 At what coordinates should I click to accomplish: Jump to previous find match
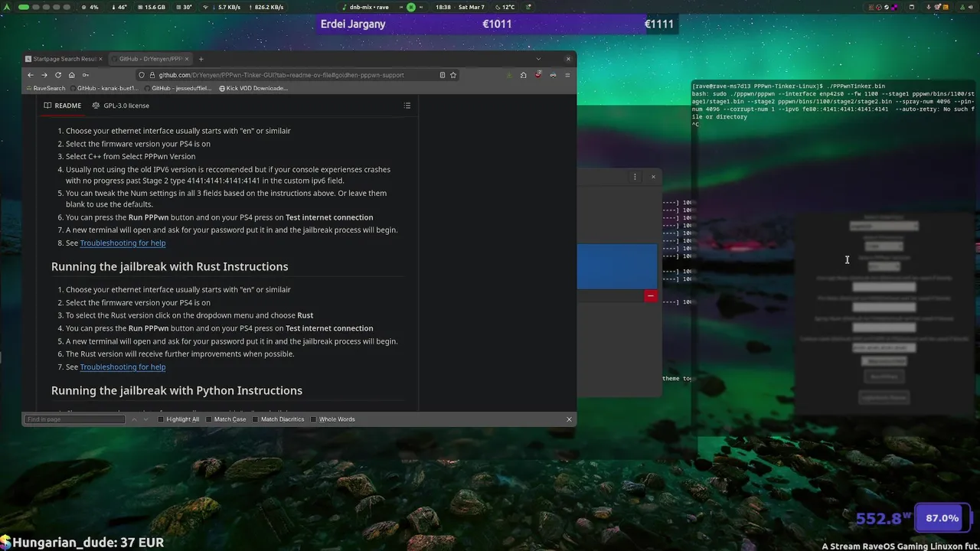click(x=134, y=419)
